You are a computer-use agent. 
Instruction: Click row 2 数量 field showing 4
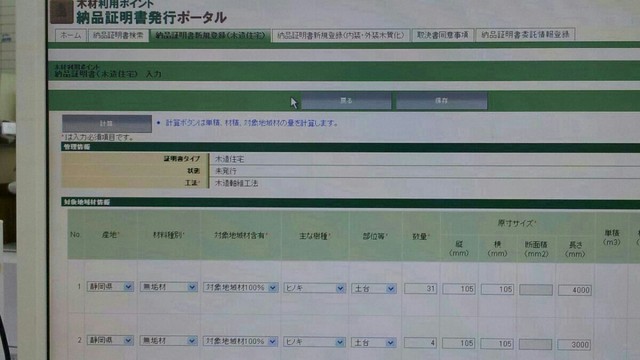click(x=420, y=343)
